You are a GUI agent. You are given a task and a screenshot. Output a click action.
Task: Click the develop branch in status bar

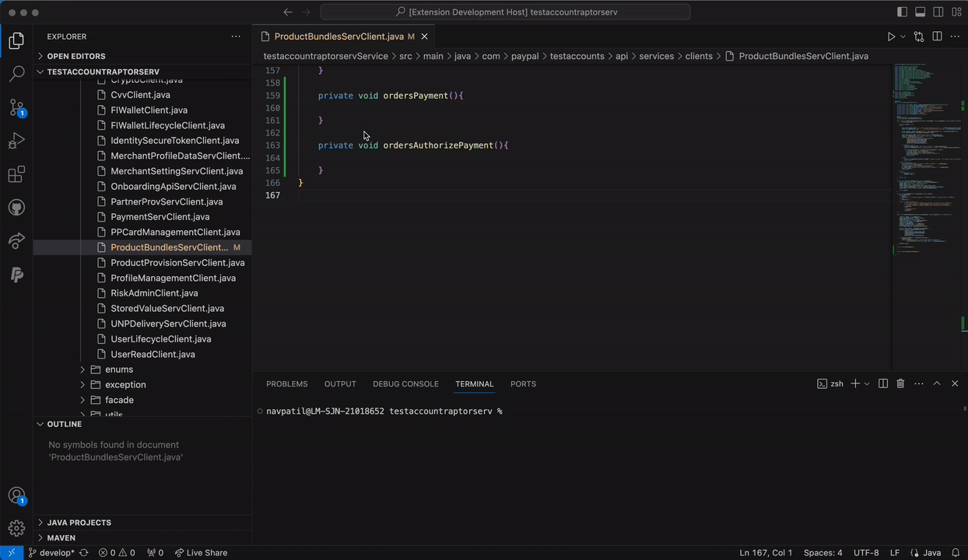[51, 553]
